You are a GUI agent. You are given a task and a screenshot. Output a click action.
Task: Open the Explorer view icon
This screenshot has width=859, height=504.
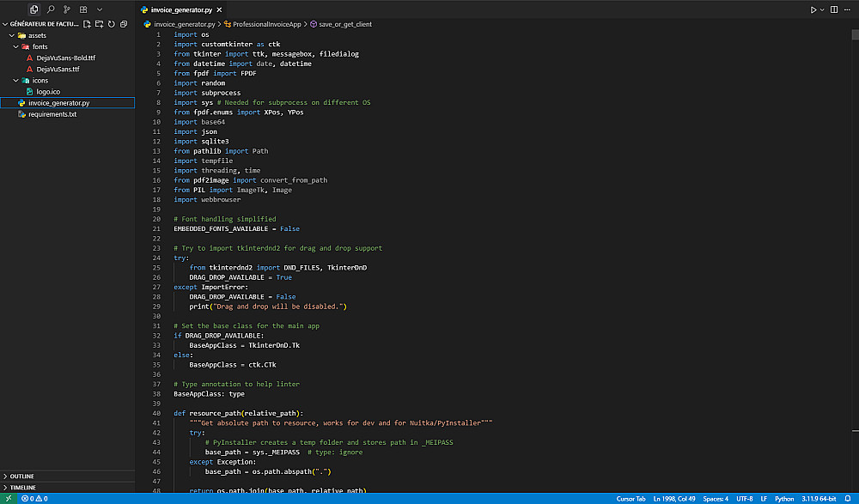[34, 9]
